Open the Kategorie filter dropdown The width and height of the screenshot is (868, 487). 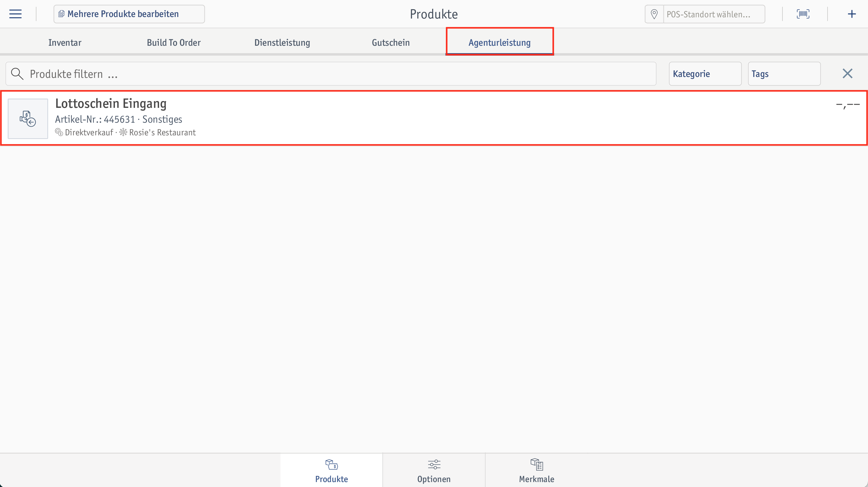click(x=705, y=74)
